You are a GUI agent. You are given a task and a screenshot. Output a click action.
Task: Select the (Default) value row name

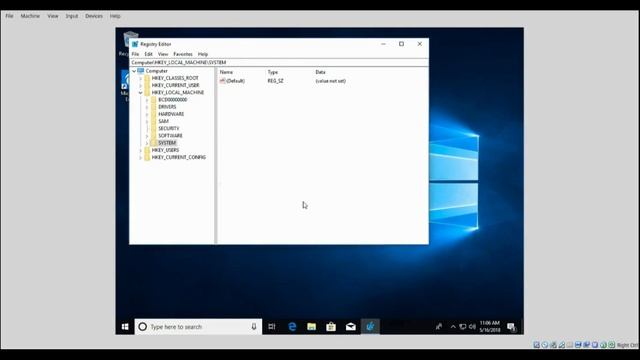pos(236,81)
